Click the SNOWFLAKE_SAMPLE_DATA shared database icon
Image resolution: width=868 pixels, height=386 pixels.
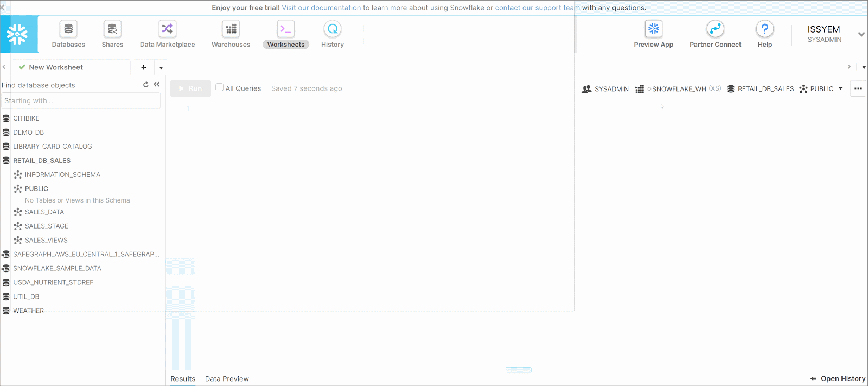[5, 269]
